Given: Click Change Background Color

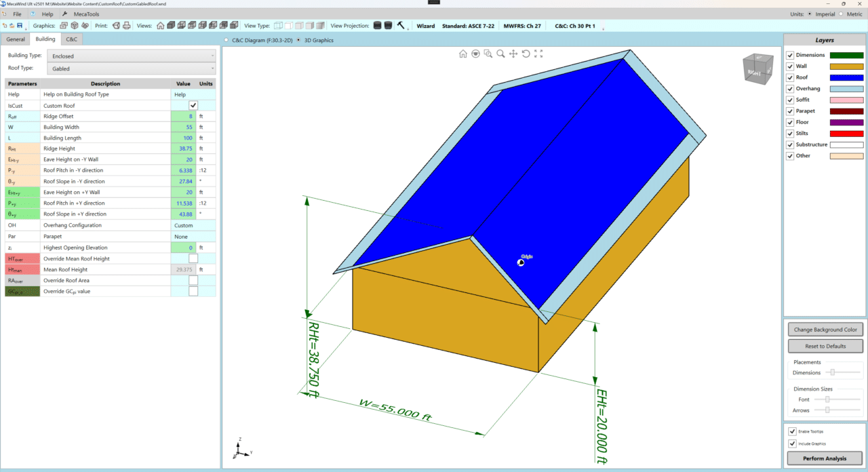Looking at the screenshot, I should tap(825, 330).
